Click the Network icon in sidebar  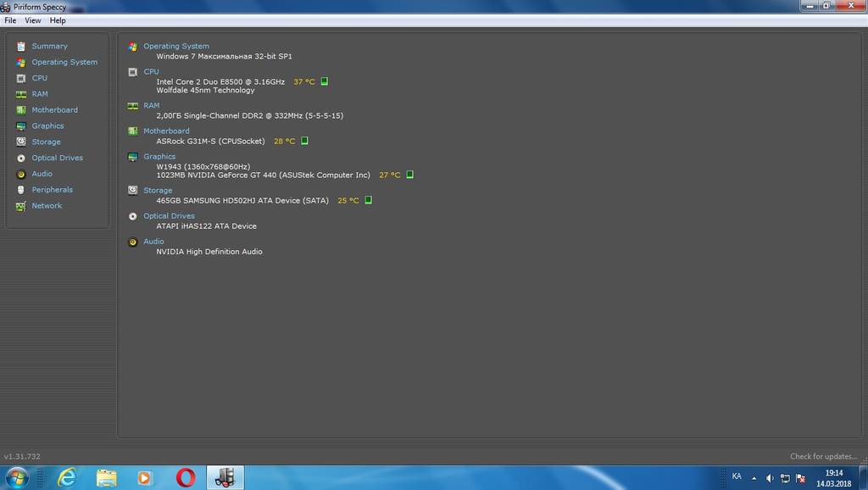[21, 207]
